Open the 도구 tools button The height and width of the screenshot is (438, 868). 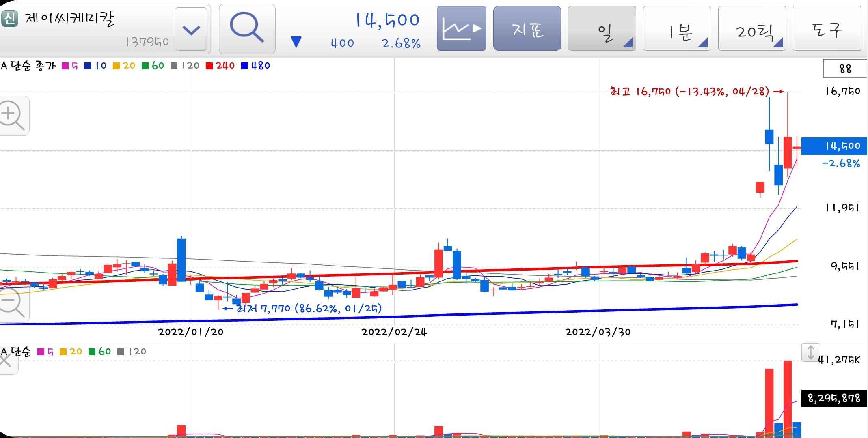(827, 29)
